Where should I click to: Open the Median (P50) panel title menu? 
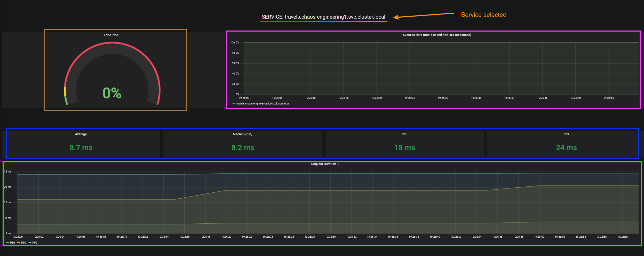coord(243,134)
